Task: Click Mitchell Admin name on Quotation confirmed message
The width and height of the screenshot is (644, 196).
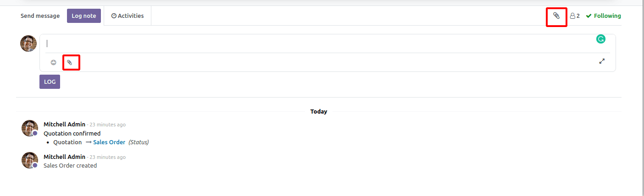Action: pyautogui.click(x=64, y=124)
